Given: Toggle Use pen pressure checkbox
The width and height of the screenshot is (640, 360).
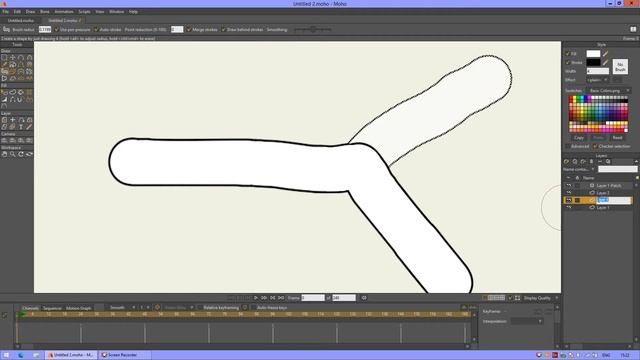Looking at the screenshot, I should coord(57,29).
